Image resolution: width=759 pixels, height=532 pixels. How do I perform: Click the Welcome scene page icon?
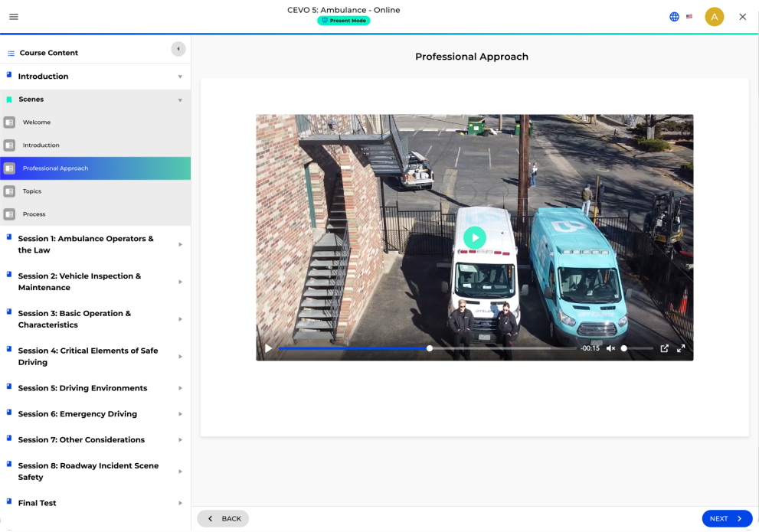9,122
